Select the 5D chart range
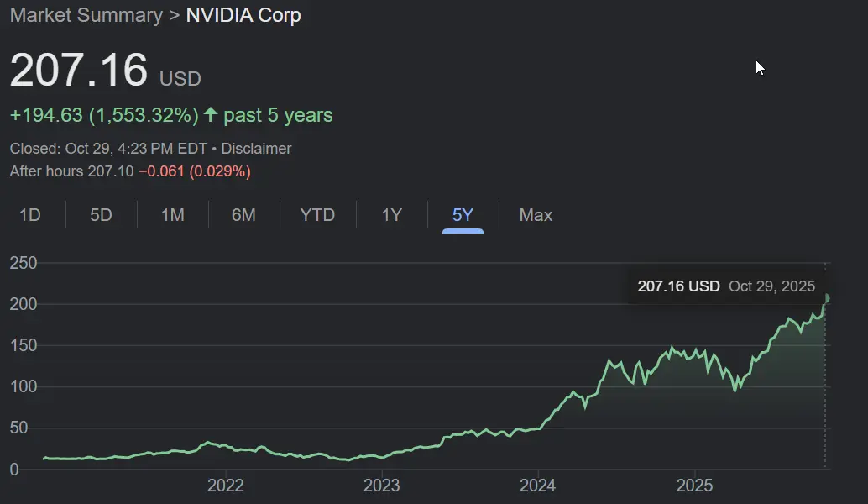 coord(101,215)
